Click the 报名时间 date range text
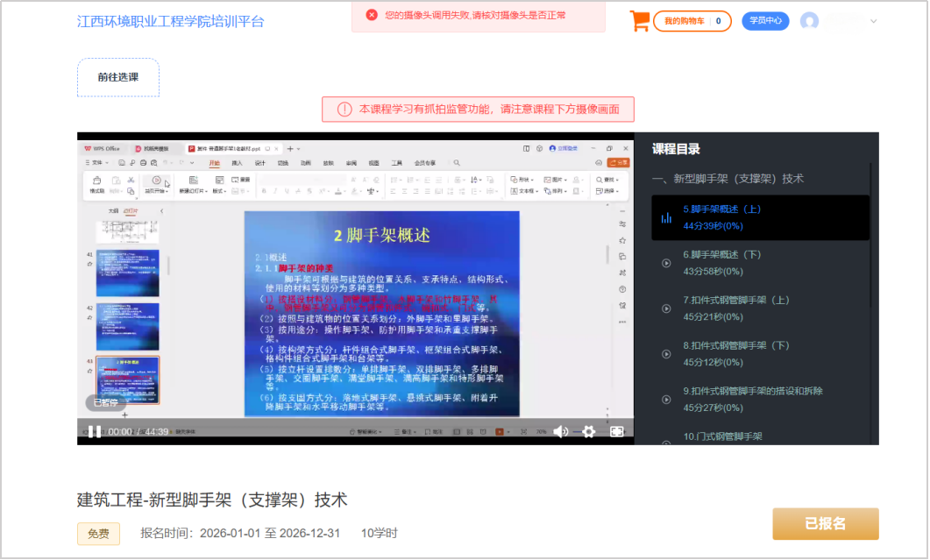This screenshot has width=930, height=560. 240,533
